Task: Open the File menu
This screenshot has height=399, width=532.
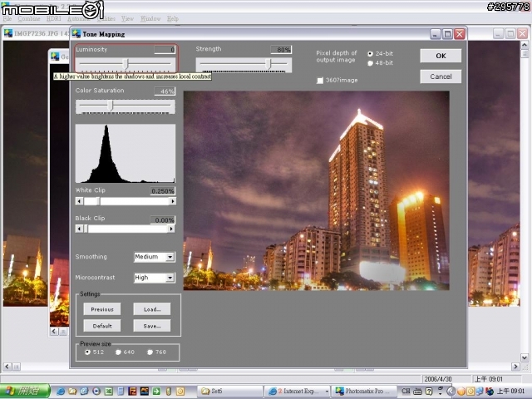Action: click(7, 18)
